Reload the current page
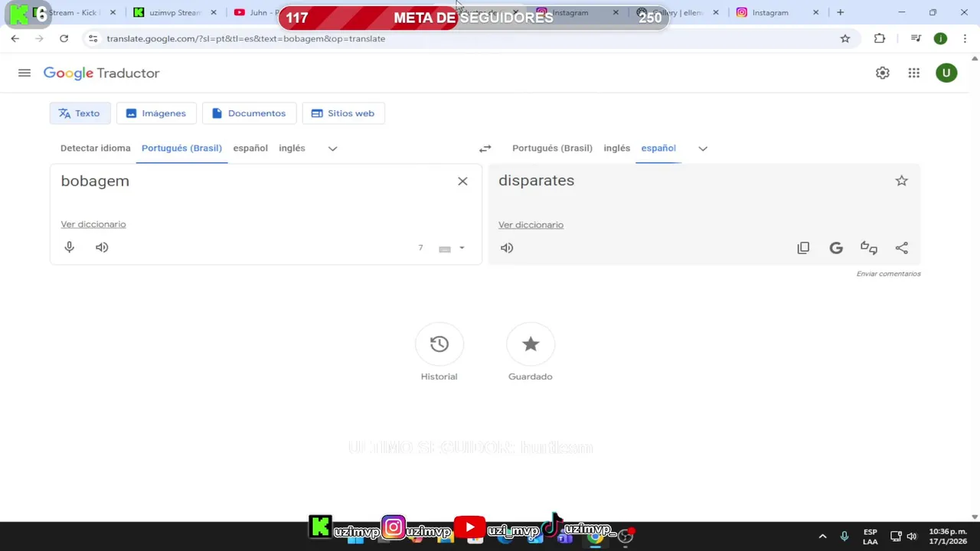Screen dimensions: 980x551 coord(64,38)
